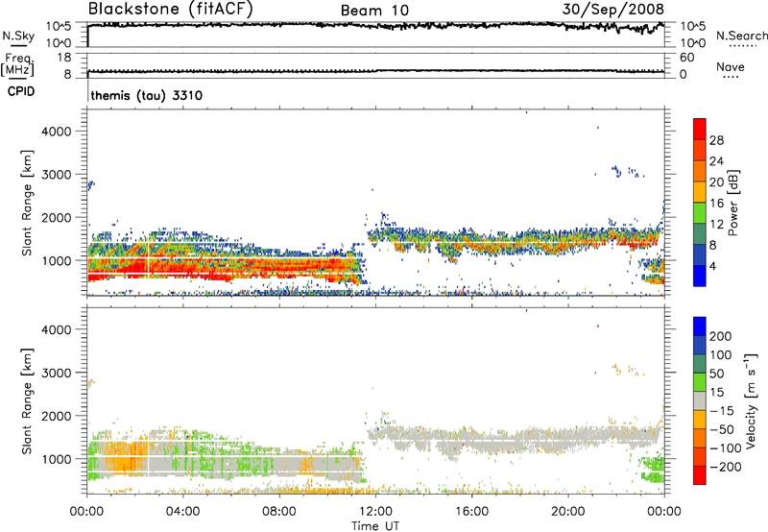Click the gray -15 to 15 segment of Velocity bar
The width and height of the screenshot is (768, 532).
click(700, 400)
